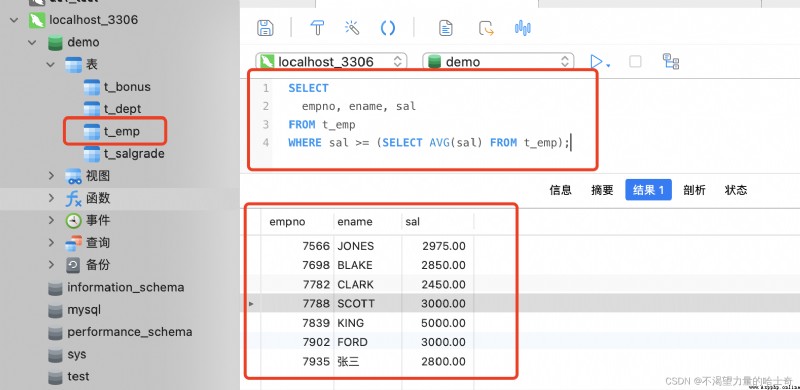
Task: Click the export result icon with arrow
Action: click(486, 28)
